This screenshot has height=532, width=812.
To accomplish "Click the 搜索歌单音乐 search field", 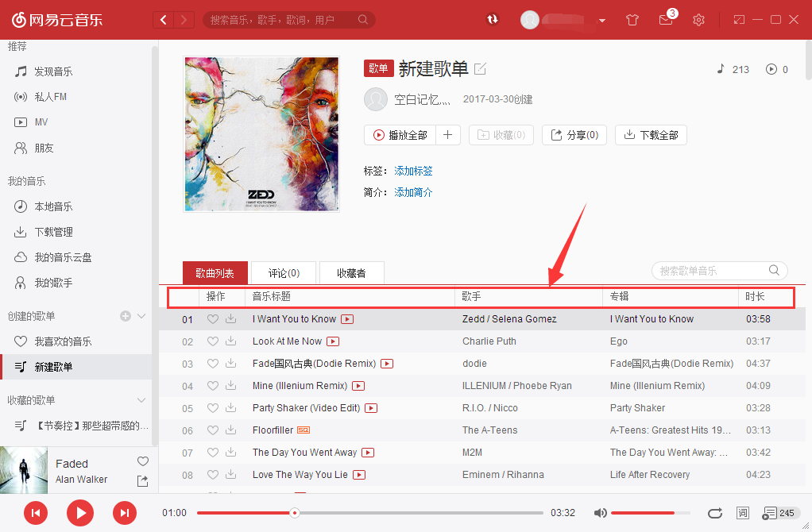I will tap(711, 270).
